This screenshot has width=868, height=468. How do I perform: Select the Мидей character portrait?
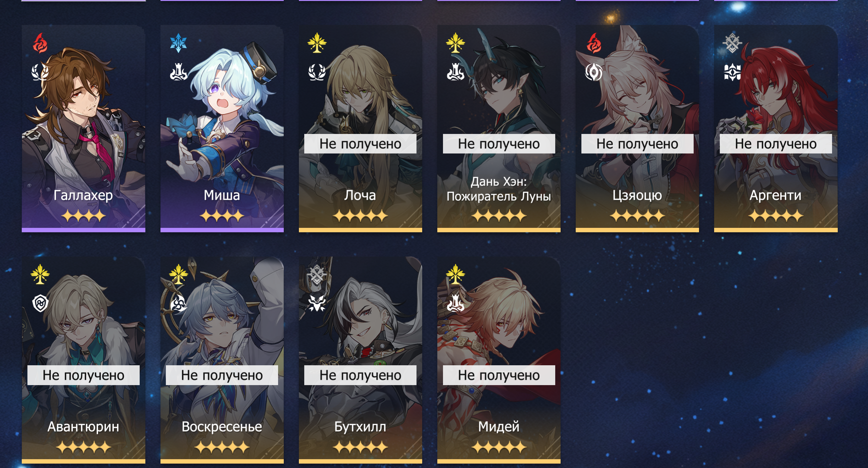pyautogui.click(x=499, y=360)
